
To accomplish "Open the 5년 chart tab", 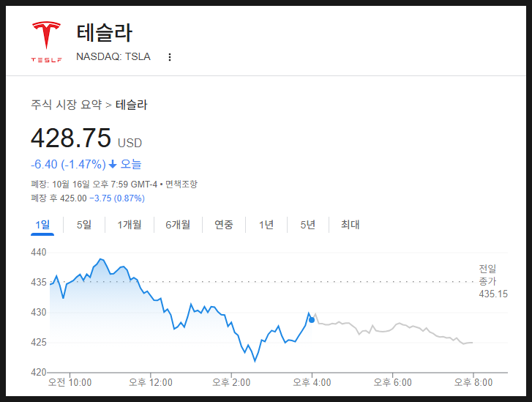I will click(x=308, y=225).
